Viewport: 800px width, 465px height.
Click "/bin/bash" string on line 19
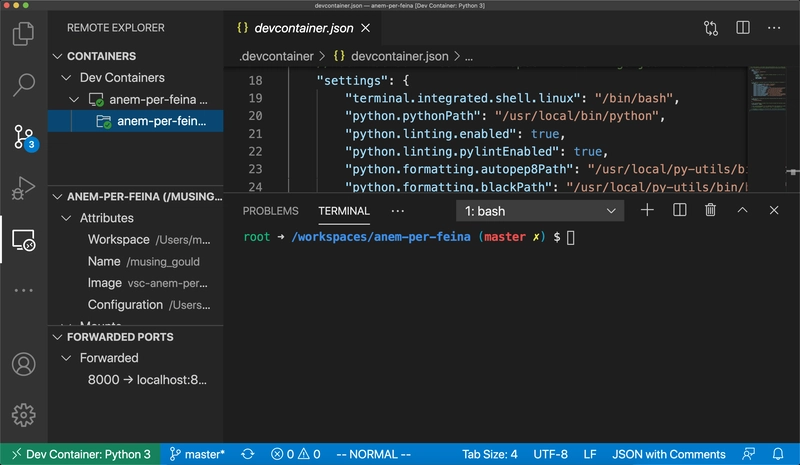[634, 98]
